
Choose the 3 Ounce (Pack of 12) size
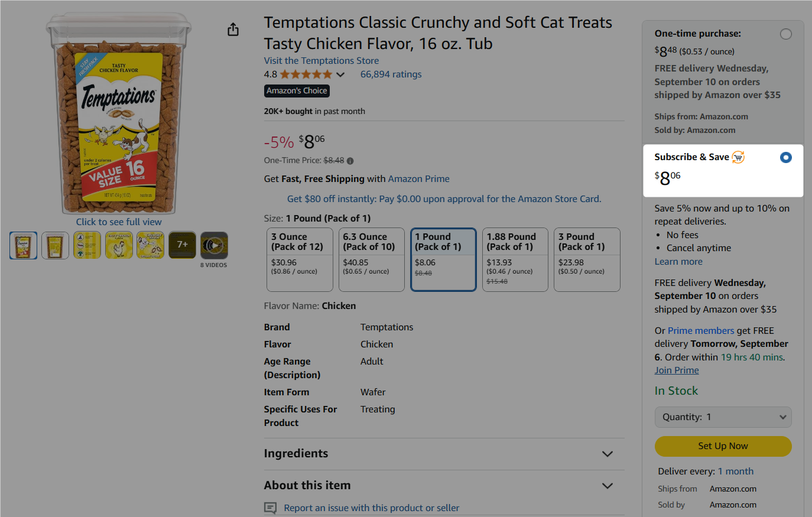[300, 259]
